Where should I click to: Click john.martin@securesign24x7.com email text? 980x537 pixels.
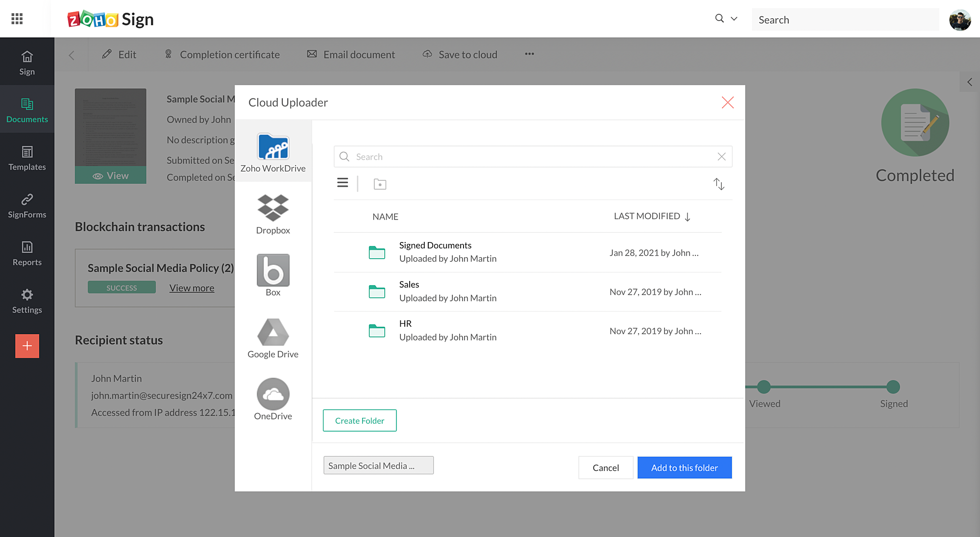pos(162,395)
